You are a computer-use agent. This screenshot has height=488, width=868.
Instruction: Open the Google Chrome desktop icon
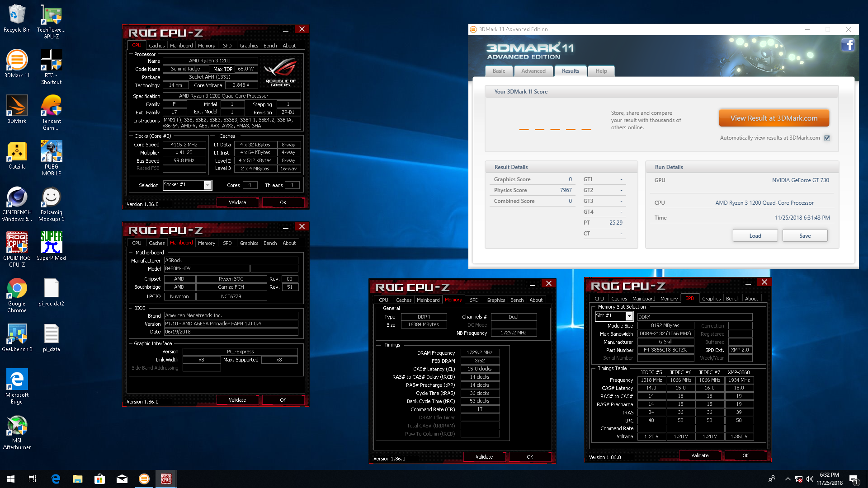point(17,296)
